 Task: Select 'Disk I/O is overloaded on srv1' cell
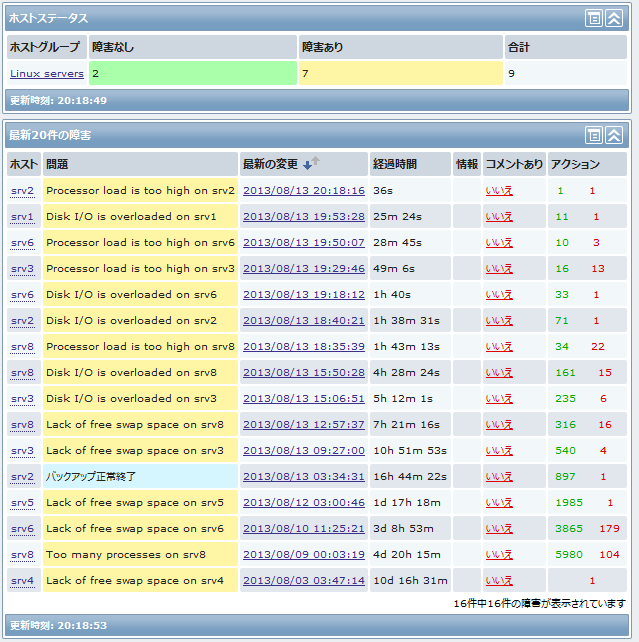click(x=140, y=217)
